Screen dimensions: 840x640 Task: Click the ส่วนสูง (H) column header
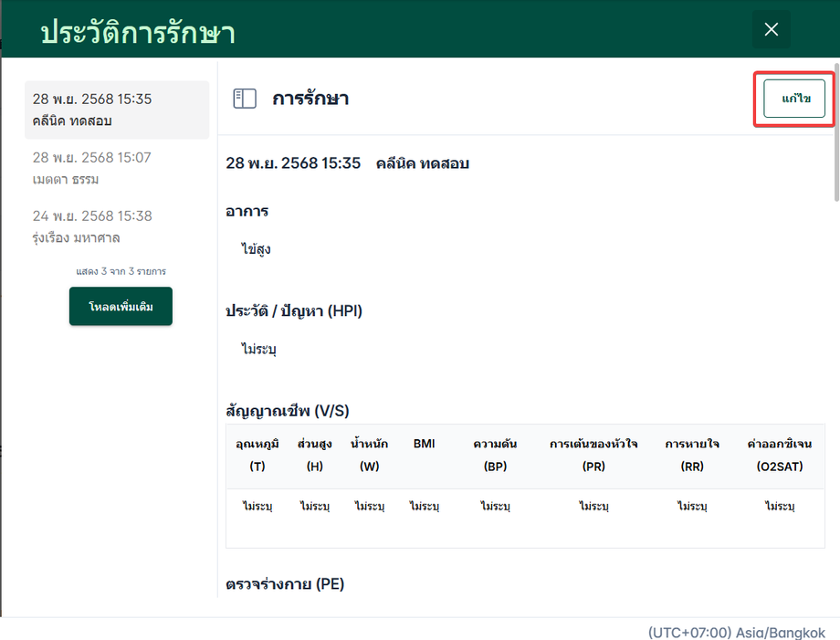coord(314,456)
